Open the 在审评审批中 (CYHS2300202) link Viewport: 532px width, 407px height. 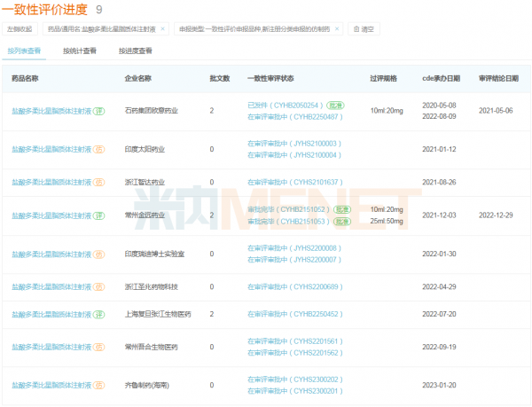pos(294,380)
